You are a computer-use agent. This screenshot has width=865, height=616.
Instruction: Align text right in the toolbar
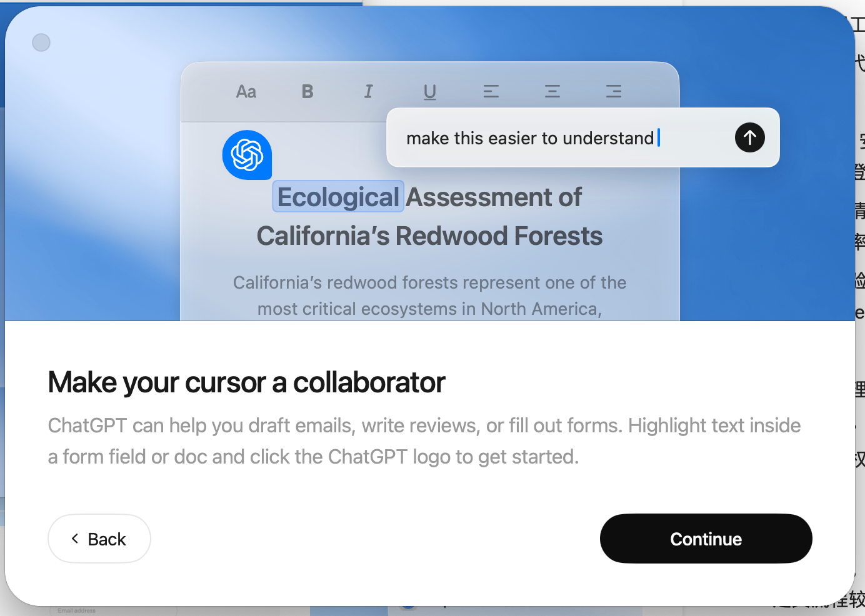click(614, 92)
